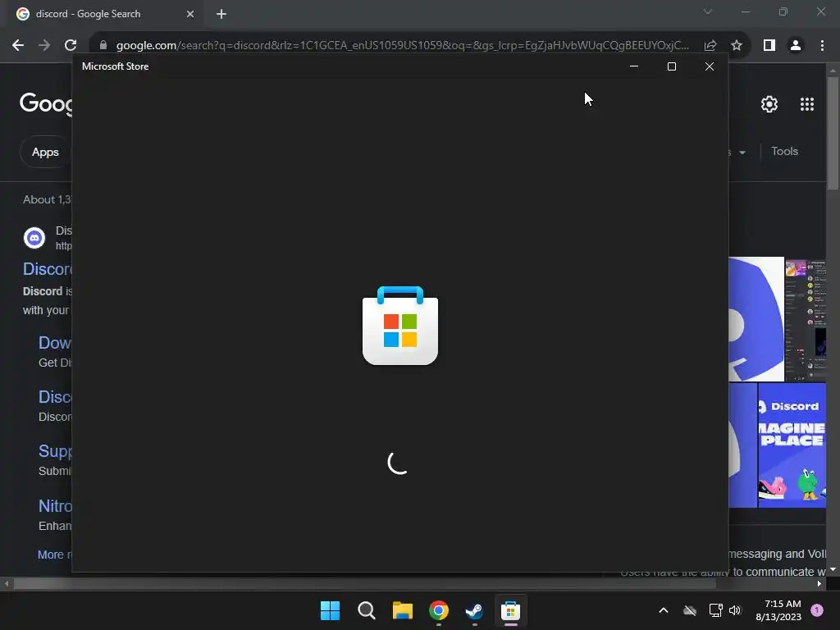Click the OneDrive cloud tray icon

point(690,610)
